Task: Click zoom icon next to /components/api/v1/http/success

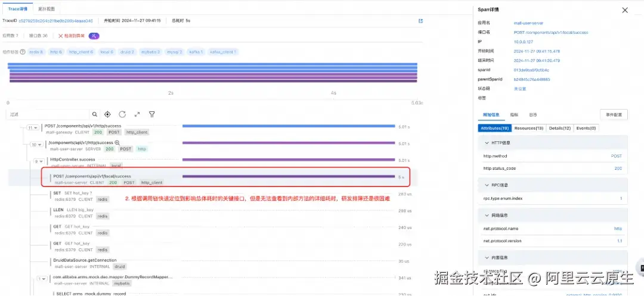Action: (117, 143)
